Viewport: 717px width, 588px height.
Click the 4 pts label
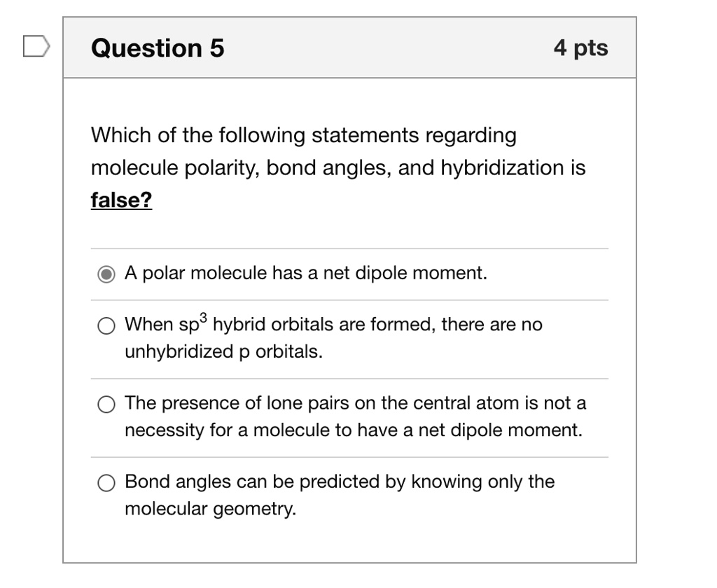point(582,48)
